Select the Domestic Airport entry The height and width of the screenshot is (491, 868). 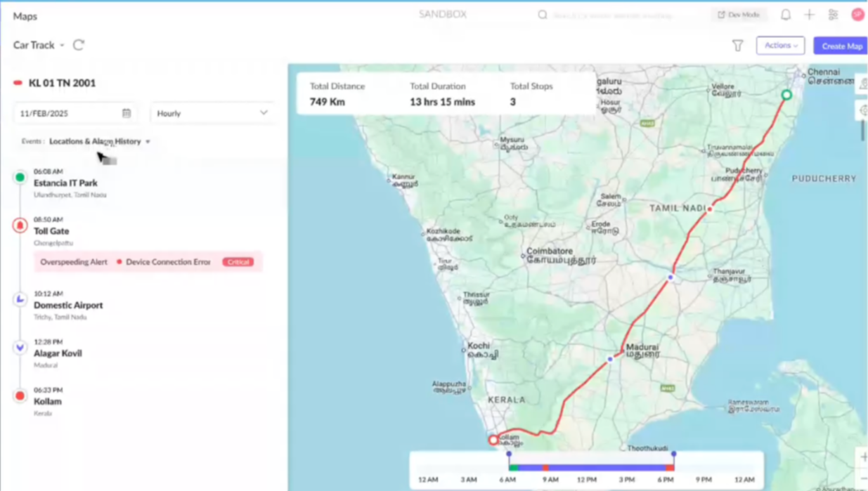(x=68, y=306)
